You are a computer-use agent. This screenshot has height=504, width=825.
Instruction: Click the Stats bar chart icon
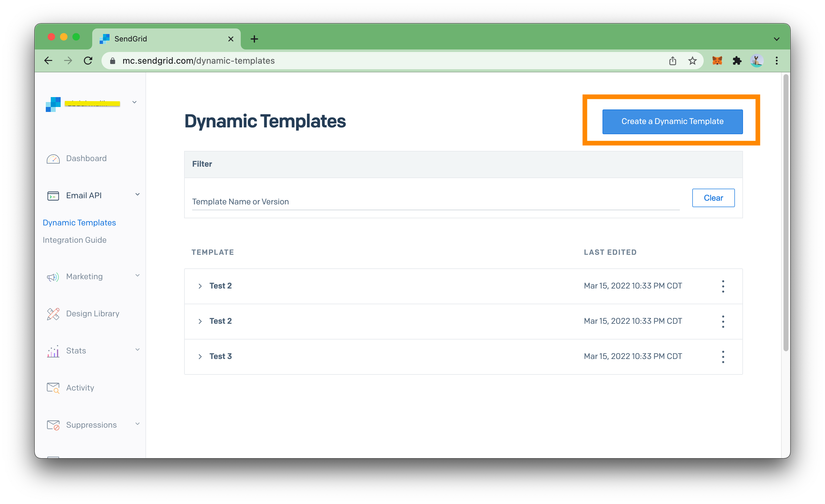tap(53, 351)
